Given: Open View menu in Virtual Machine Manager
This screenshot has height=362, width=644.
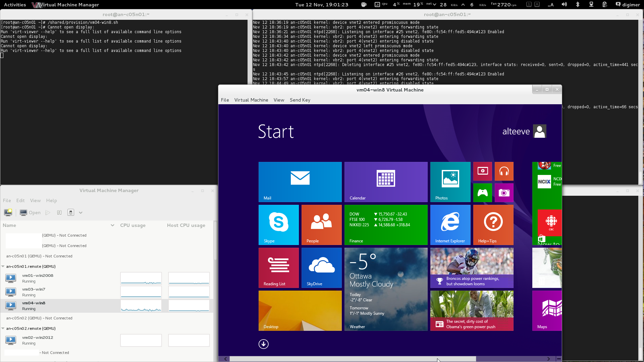Looking at the screenshot, I should click(35, 200).
